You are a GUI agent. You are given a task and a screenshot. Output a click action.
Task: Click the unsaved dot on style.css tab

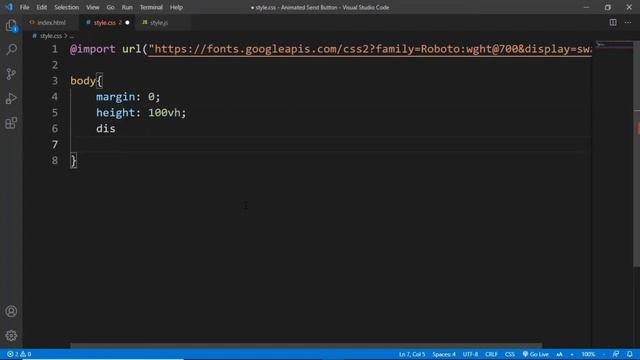click(x=127, y=22)
